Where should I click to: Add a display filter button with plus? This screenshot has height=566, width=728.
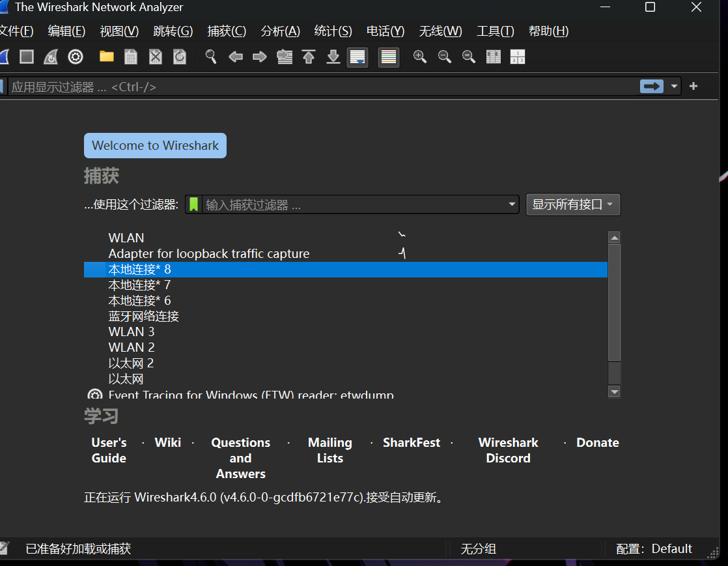pyautogui.click(x=693, y=87)
